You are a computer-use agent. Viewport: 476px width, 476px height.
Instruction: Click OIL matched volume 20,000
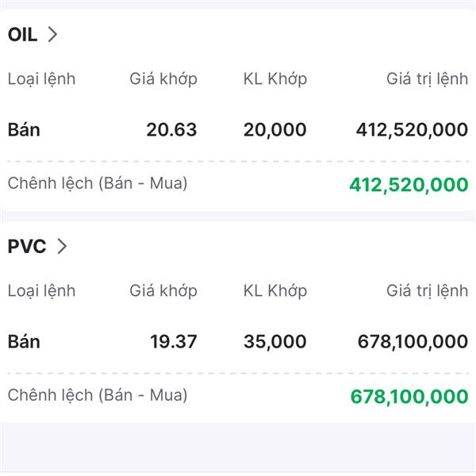274,129
